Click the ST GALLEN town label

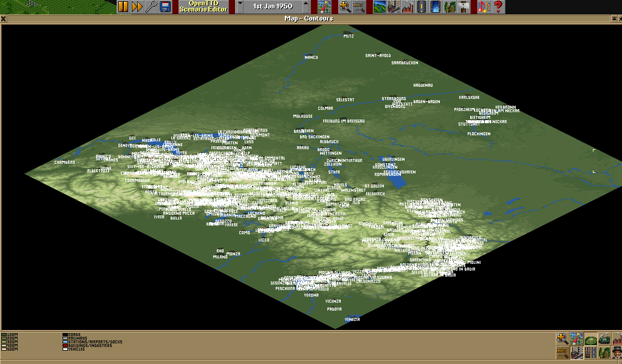pyautogui.click(x=374, y=186)
